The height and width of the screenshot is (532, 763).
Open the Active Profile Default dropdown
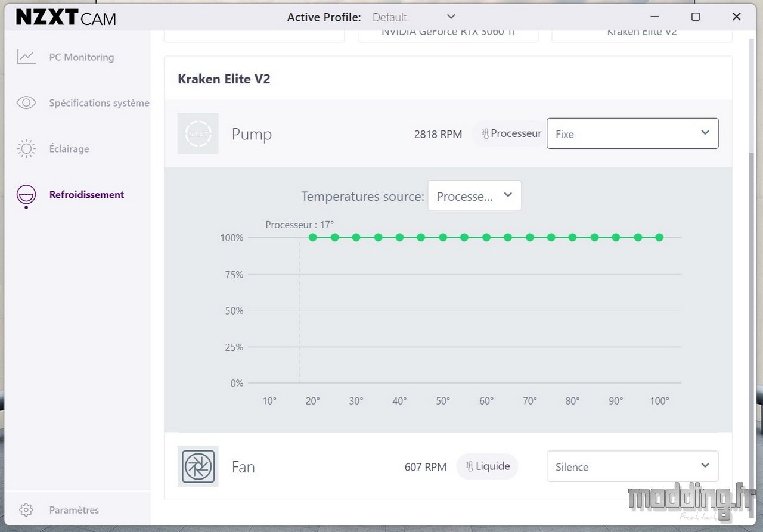tap(414, 17)
